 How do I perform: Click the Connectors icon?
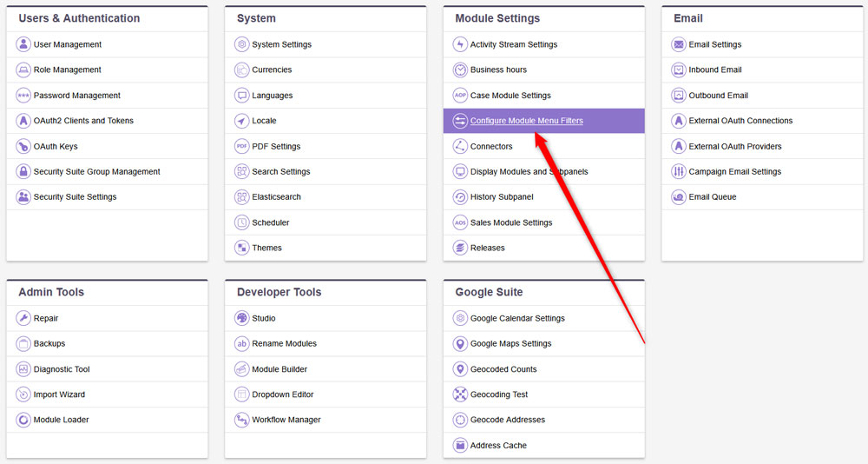click(x=460, y=146)
